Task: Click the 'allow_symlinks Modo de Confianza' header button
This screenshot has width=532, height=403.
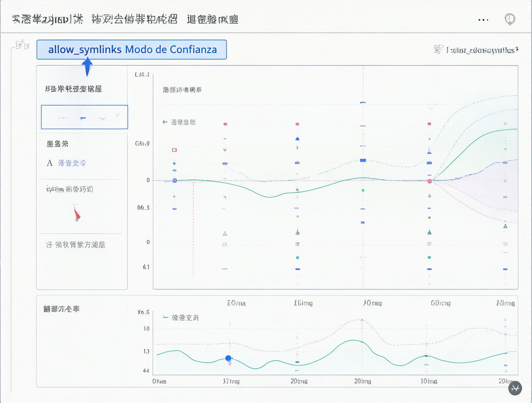Action: (x=132, y=49)
